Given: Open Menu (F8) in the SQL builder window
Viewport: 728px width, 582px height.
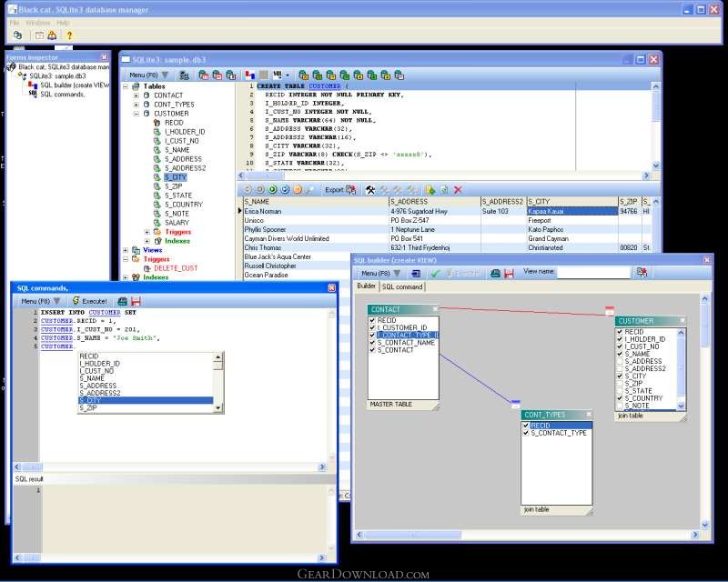Looking at the screenshot, I should click(380, 273).
